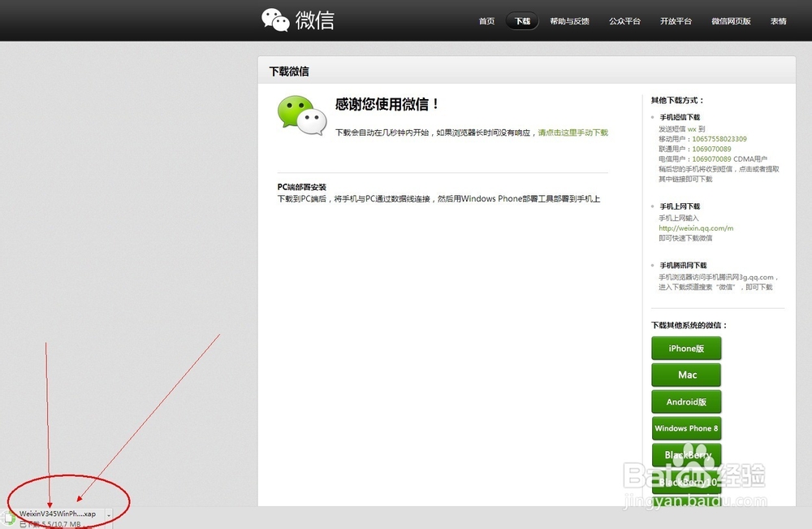Click the WeixinV345WinPh....xap download entry
The image size is (812, 529).
click(57, 514)
